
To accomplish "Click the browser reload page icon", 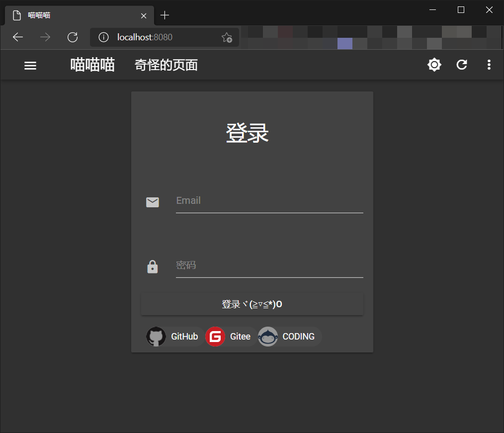I will tap(72, 37).
